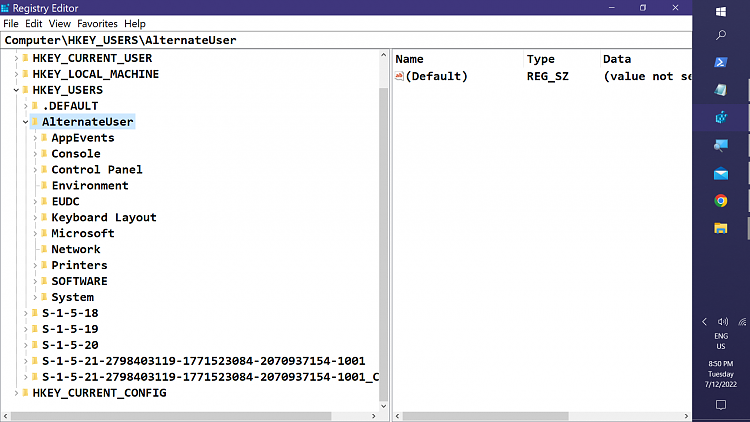Open the View menu

click(x=59, y=23)
